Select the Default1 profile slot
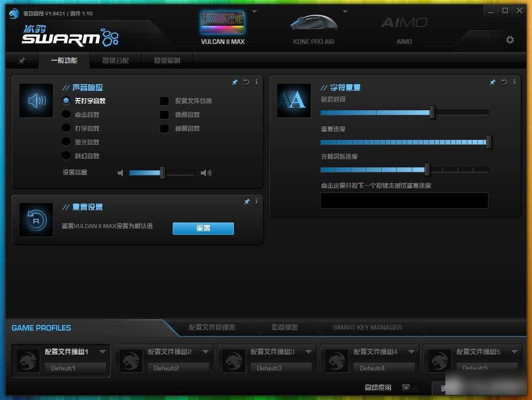532x400 pixels. click(75, 368)
